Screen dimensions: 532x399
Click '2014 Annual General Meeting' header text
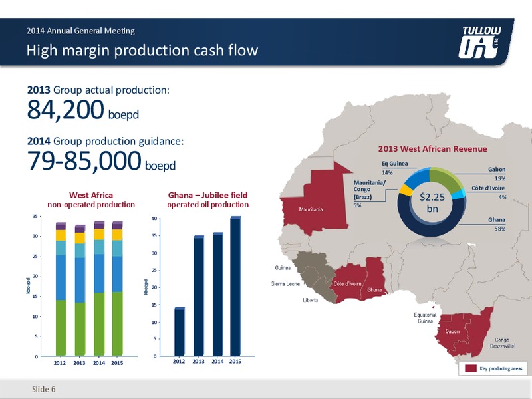click(x=80, y=31)
